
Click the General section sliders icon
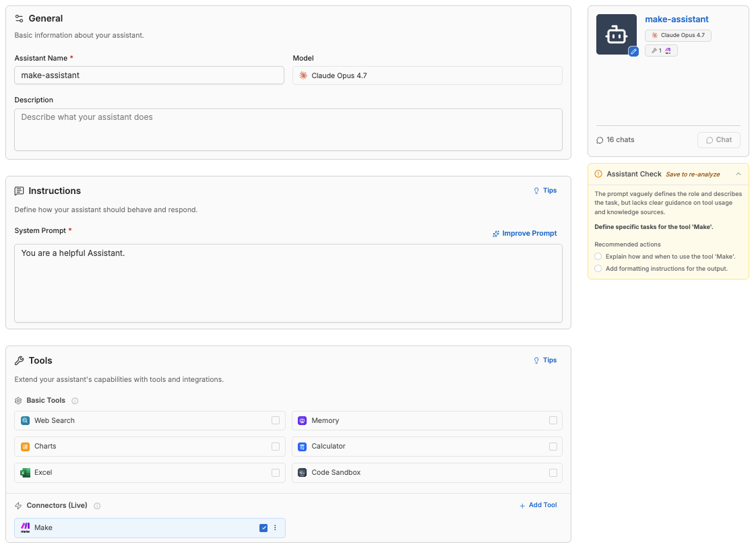19,18
